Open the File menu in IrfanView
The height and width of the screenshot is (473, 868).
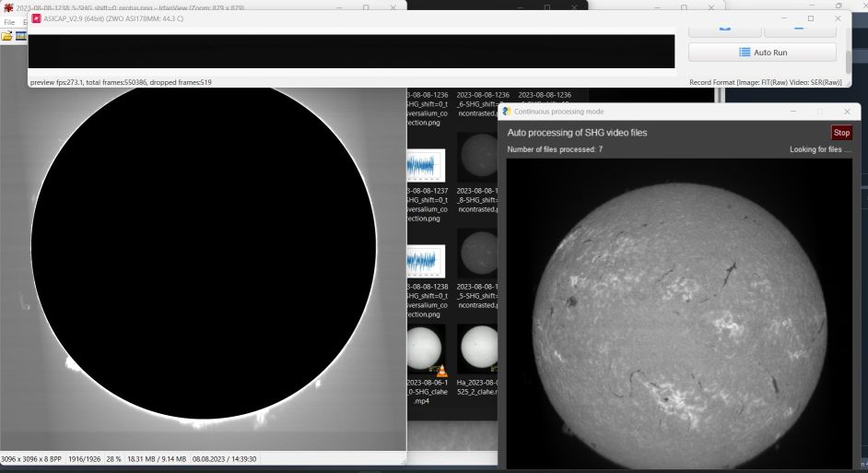click(x=9, y=22)
